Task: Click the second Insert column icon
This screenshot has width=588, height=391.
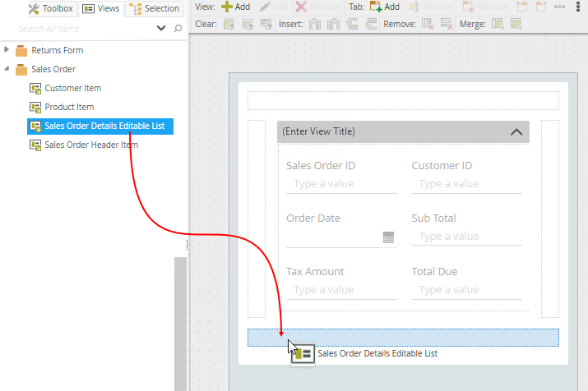Action: pyautogui.click(x=333, y=24)
